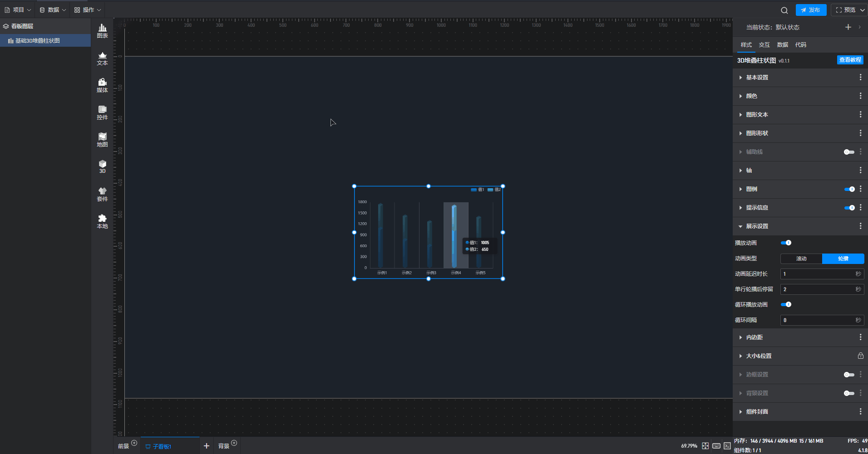868x454 pixels.
Task: Open the 套件 kit components icon
Action: click(x=102, y=194)
